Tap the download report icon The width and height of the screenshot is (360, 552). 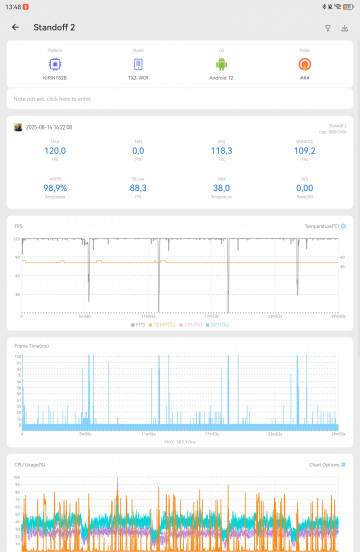tap(345, 28)
